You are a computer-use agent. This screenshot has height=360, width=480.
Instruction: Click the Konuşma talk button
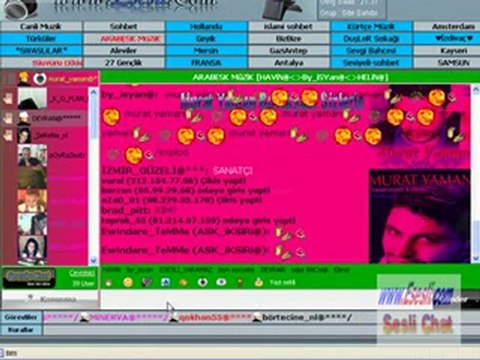[51, 299]
